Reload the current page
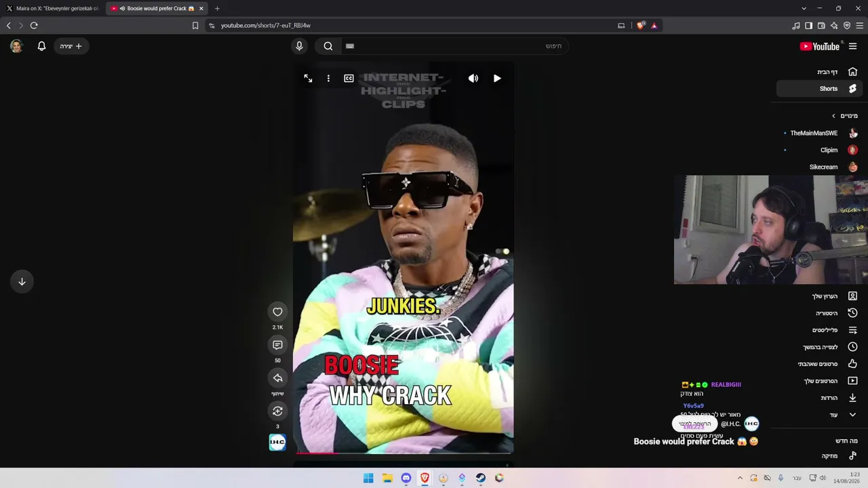 pyautogui.click(x=34, y=26)
